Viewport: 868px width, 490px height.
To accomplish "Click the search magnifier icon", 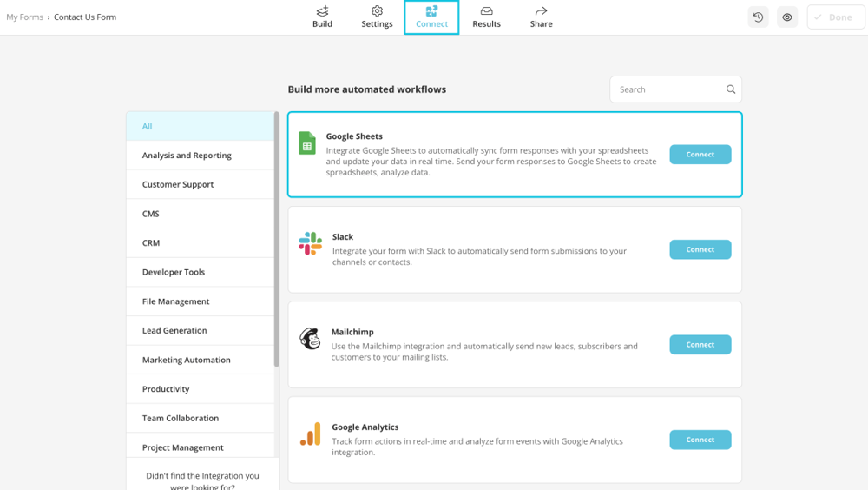I will pyautogui.click(x=731, y=89).
